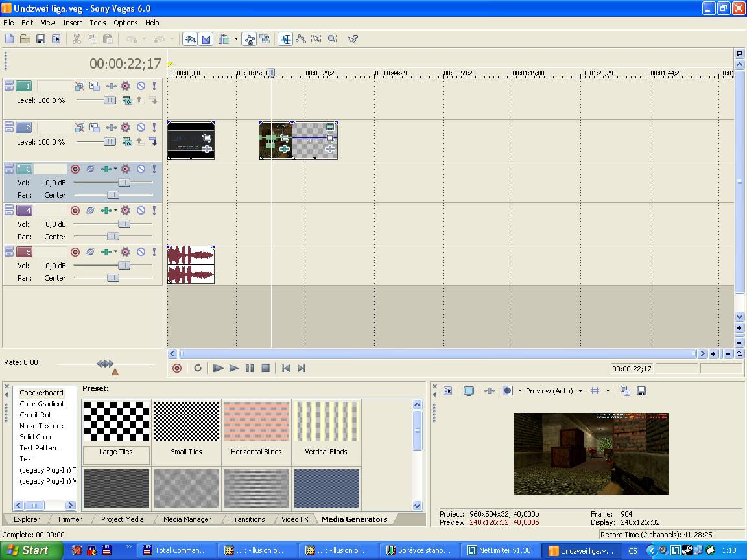The height and width of the screenshot is (560, 747).
Task: Select the Normal Edit tool
Action: point(285,39)
